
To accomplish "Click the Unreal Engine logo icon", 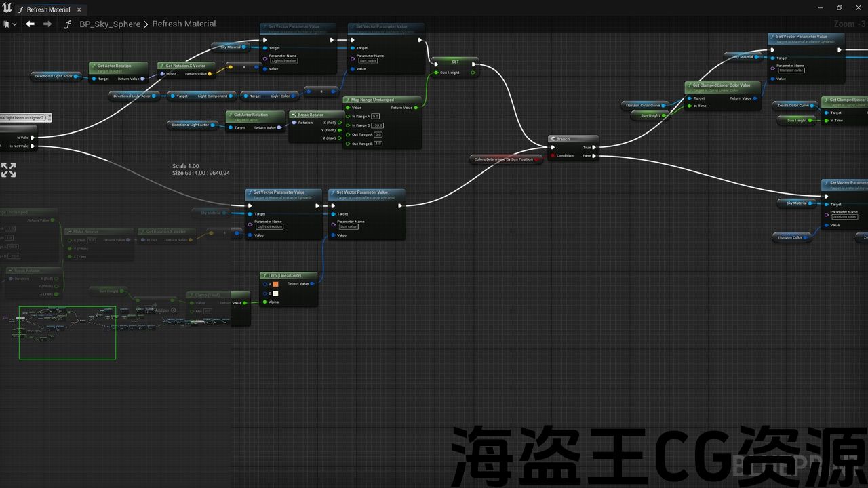I will [7, 7].
